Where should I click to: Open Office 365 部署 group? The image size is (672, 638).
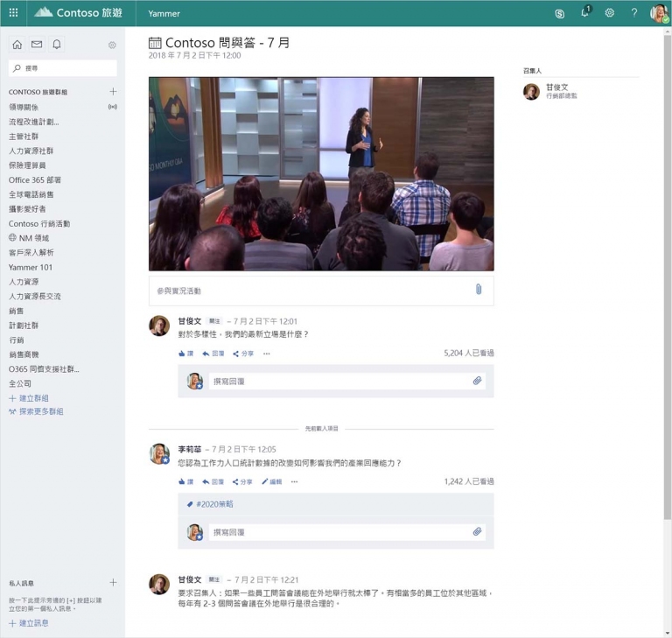point(35,180)
